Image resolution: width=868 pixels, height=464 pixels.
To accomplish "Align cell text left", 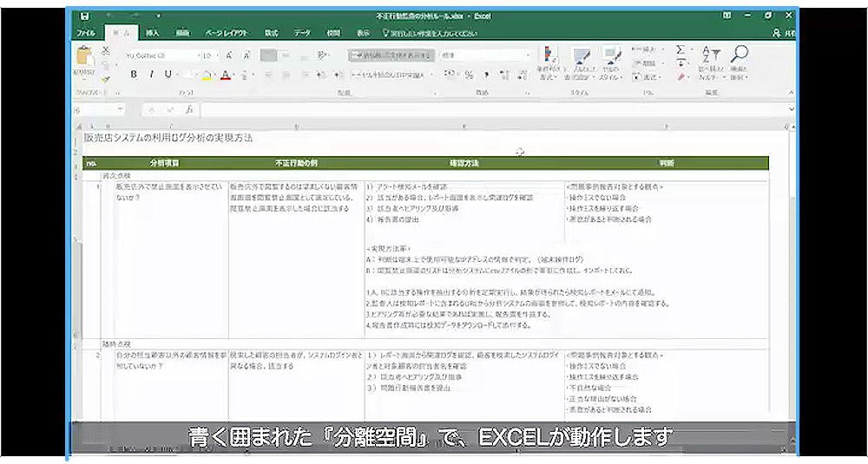I will 267,75.
